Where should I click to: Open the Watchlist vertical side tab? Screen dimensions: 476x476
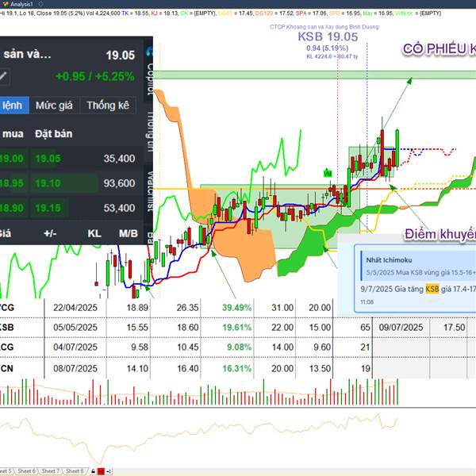click(x=150, y=191)
